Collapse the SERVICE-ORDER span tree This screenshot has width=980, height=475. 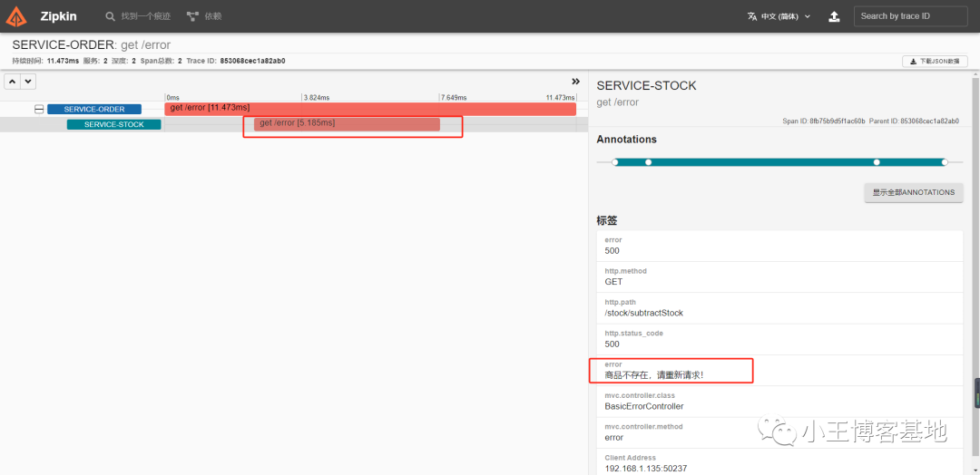click(39, 109)
